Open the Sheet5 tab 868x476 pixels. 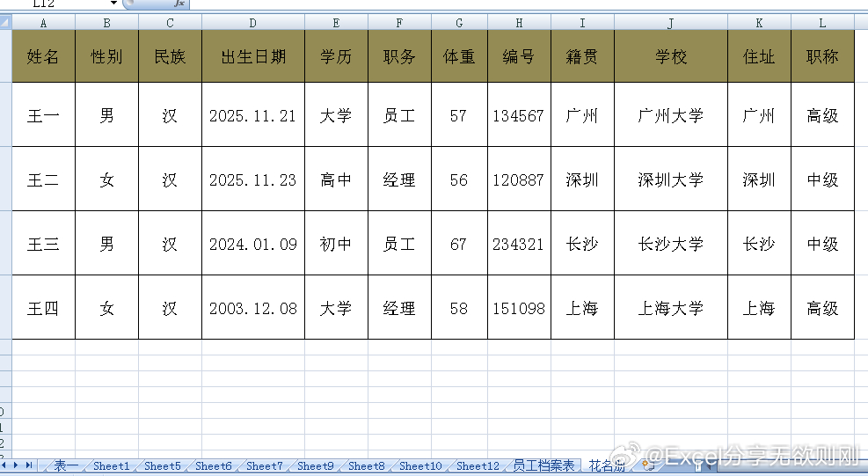tap(162, 466)
